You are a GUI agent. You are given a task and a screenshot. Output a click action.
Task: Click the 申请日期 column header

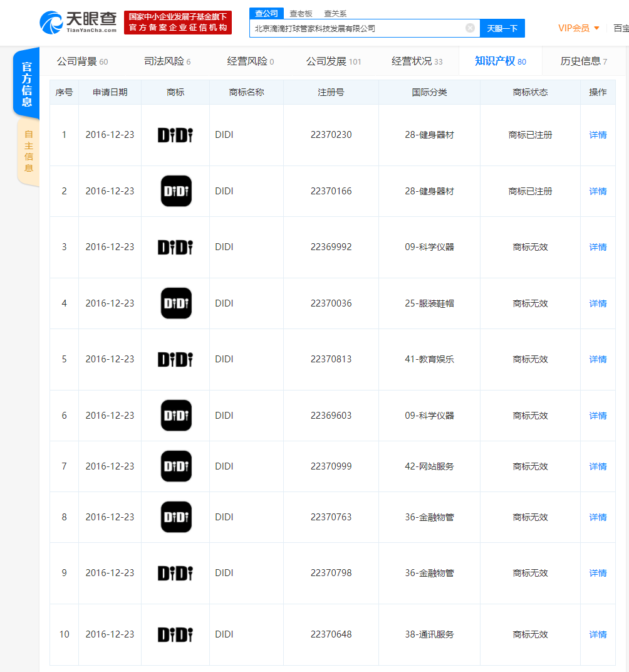110,92
